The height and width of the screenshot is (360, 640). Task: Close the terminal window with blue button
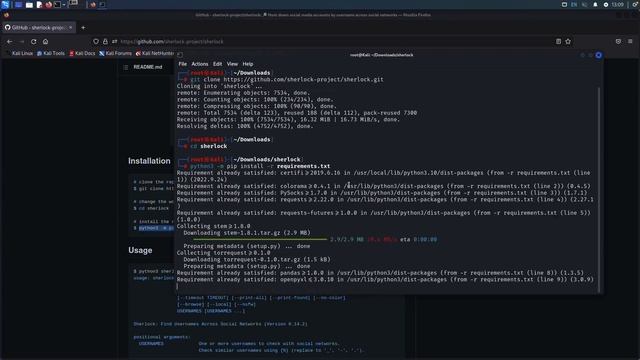click(x=598, y=55)
